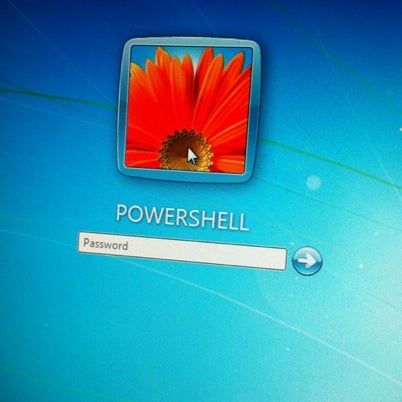Click the blue arrow sign-in button
Image resolution: width=402 pixels, height=402 pixels.
pos(307,261)
